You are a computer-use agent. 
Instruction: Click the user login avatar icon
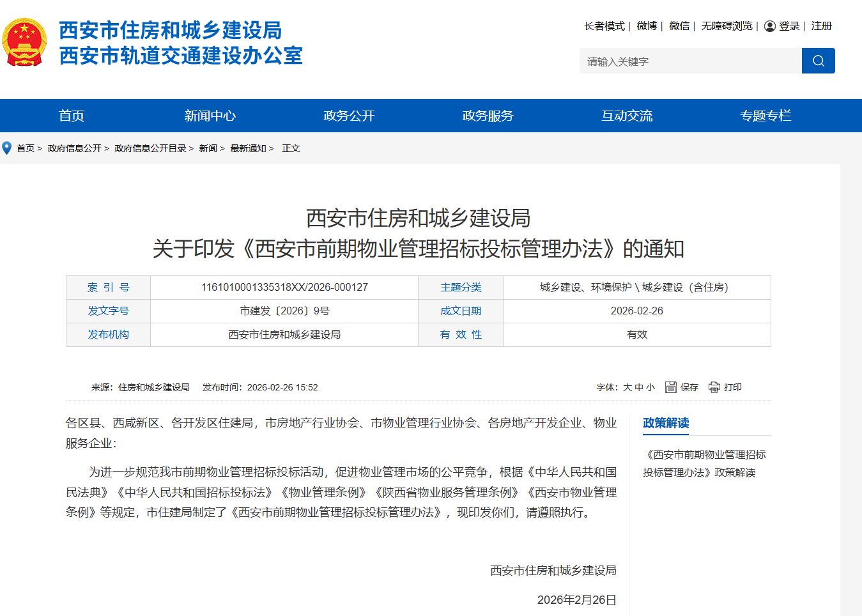click(x=770, y=26)
